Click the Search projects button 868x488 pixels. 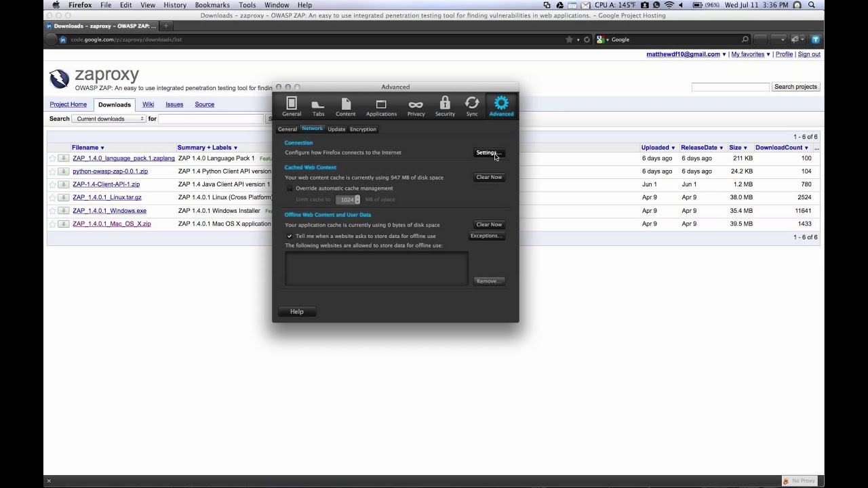tap(795, 87)
